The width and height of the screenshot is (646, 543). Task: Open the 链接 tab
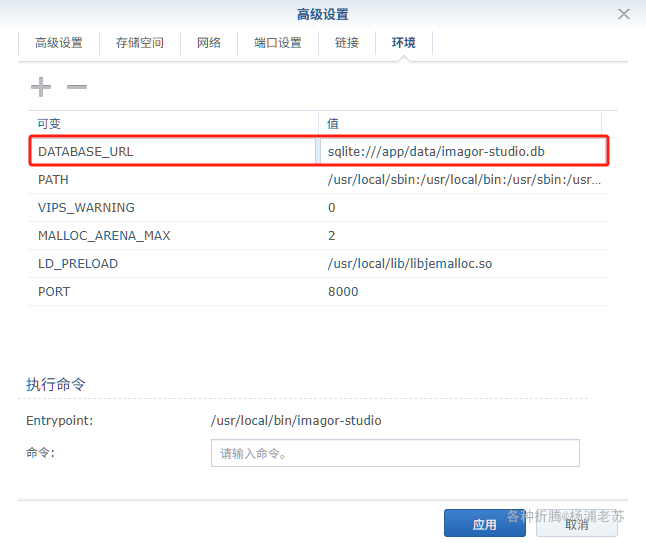tap(347, 43)
